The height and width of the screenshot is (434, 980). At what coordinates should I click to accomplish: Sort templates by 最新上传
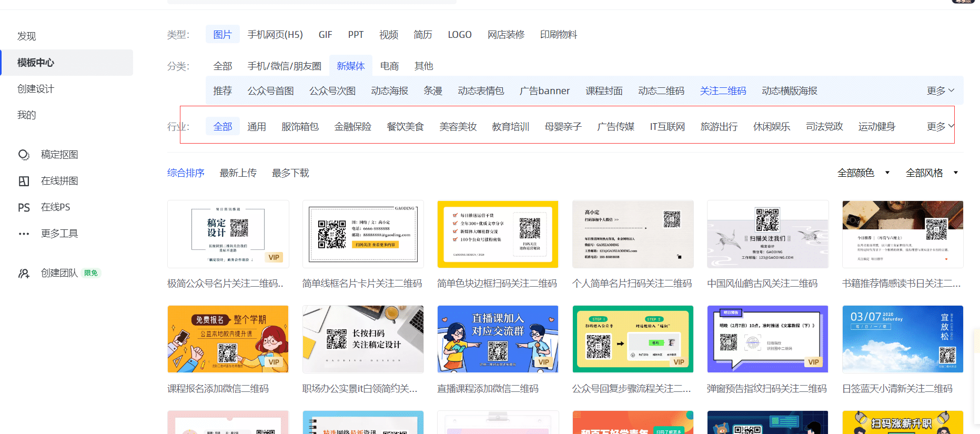click(238, 173)
